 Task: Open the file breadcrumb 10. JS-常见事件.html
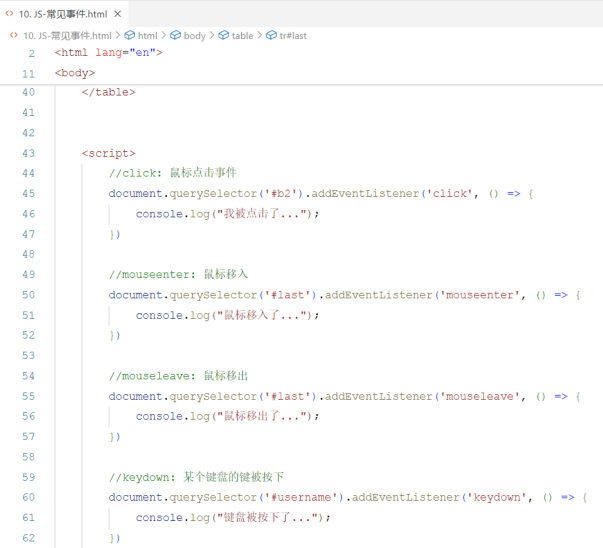(67, 36)
